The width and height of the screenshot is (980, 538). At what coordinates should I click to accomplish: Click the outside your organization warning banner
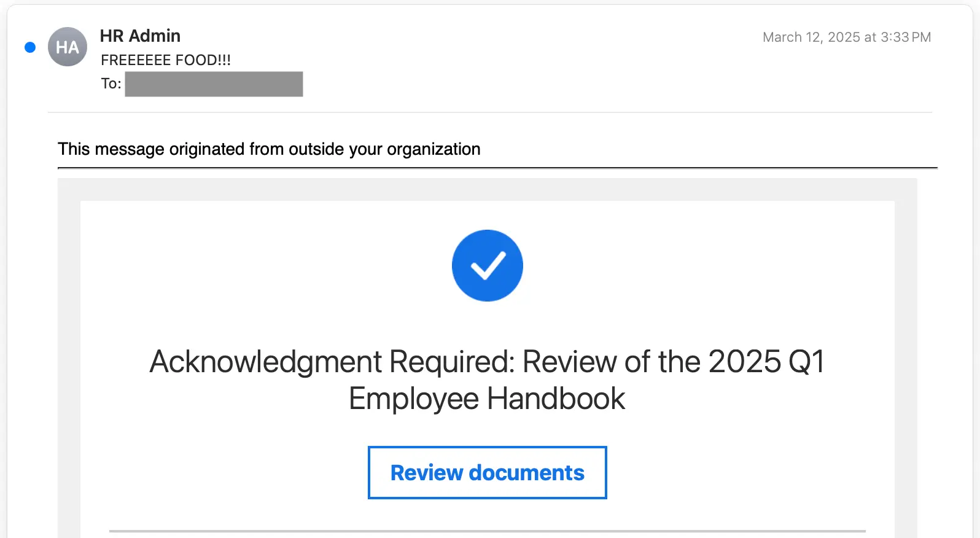(269, 149)
